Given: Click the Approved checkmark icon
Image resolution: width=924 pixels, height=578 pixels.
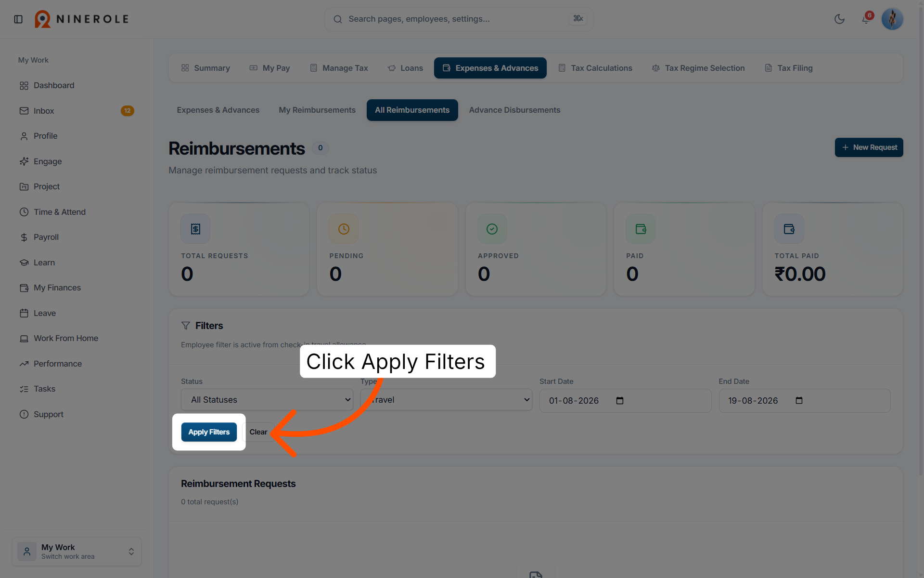Looking at the screenshot, I should coord(492,229).
